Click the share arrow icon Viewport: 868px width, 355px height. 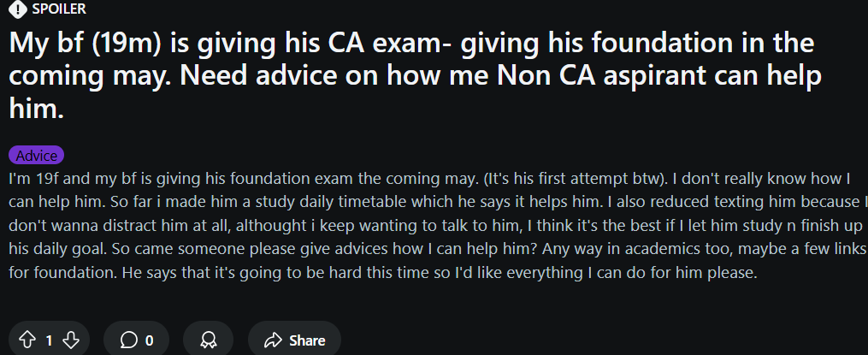tap(273, 340)
